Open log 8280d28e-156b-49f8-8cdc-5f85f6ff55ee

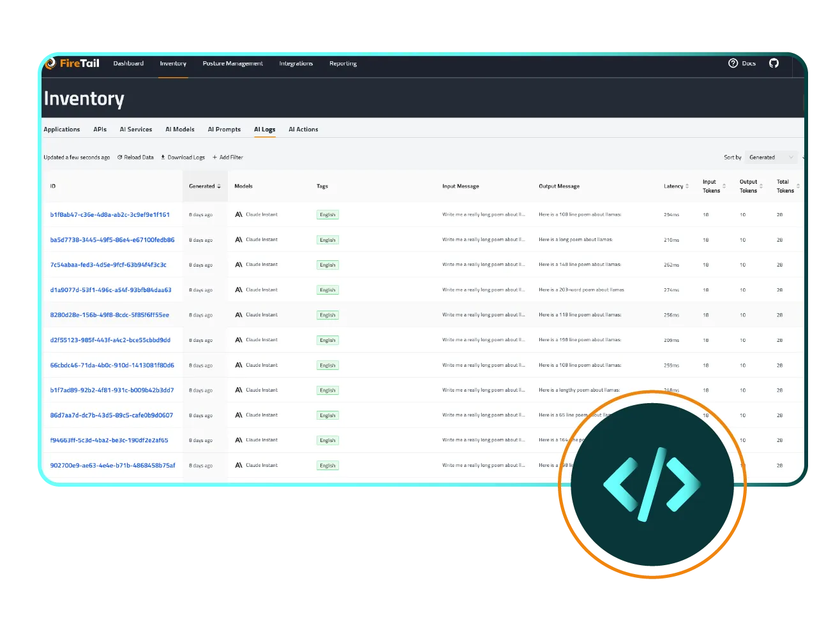pos(110,315)
